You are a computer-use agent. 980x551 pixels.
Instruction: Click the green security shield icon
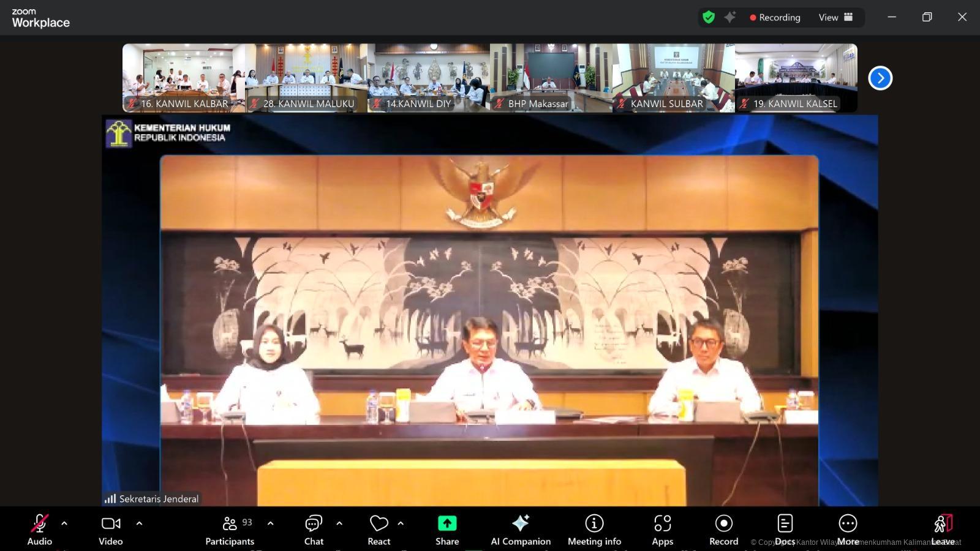coord(709,17)
